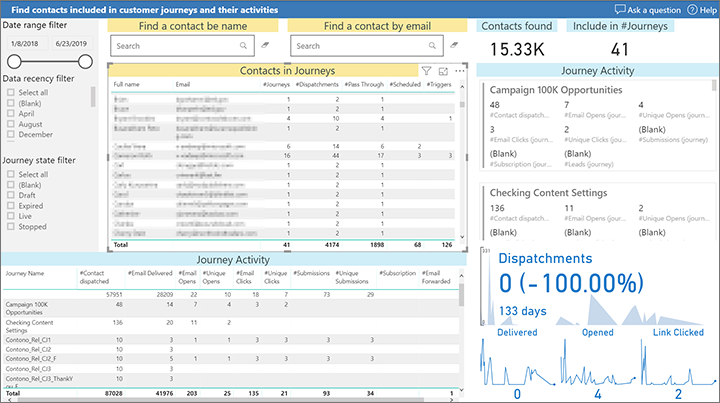Image resolution: width=720 pixels, height=403 pixels.
Task: Tick the Expired journey state checkbox
Action: (11, 206)
